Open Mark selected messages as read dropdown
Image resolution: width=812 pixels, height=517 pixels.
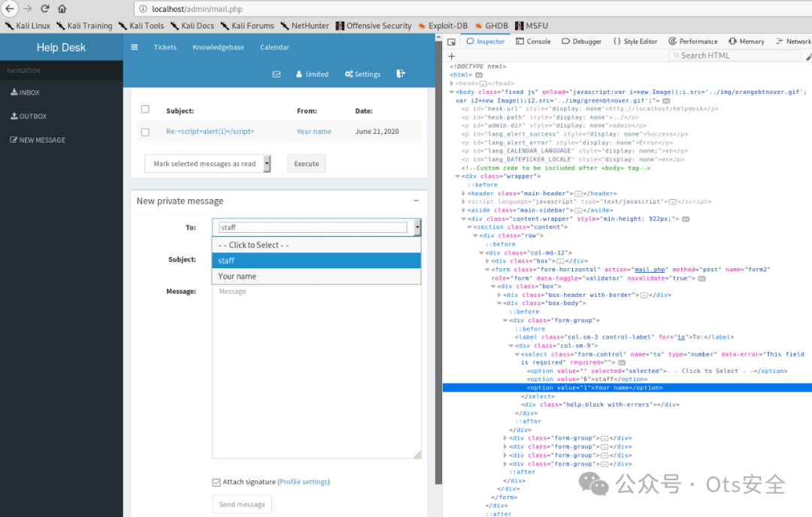click(x=208, y=164)
